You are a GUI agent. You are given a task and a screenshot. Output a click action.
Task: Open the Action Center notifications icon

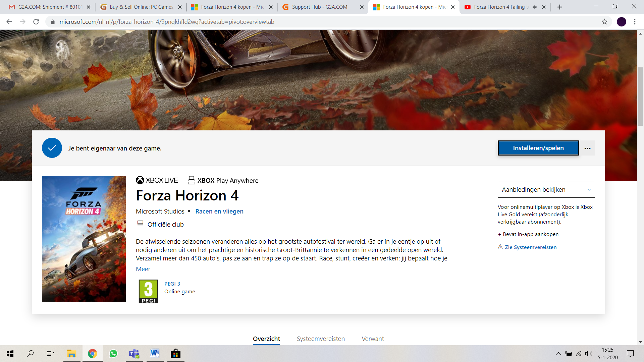point(630,354)
